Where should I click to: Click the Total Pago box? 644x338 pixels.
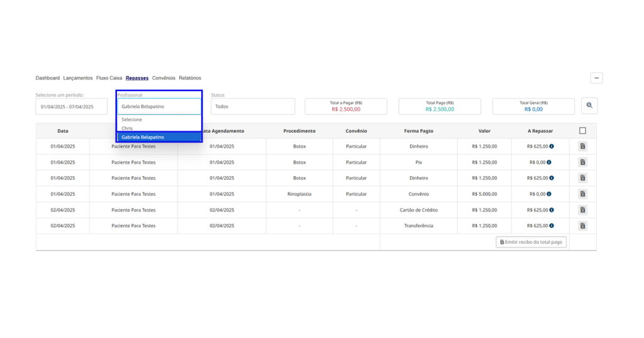point(440,106)
